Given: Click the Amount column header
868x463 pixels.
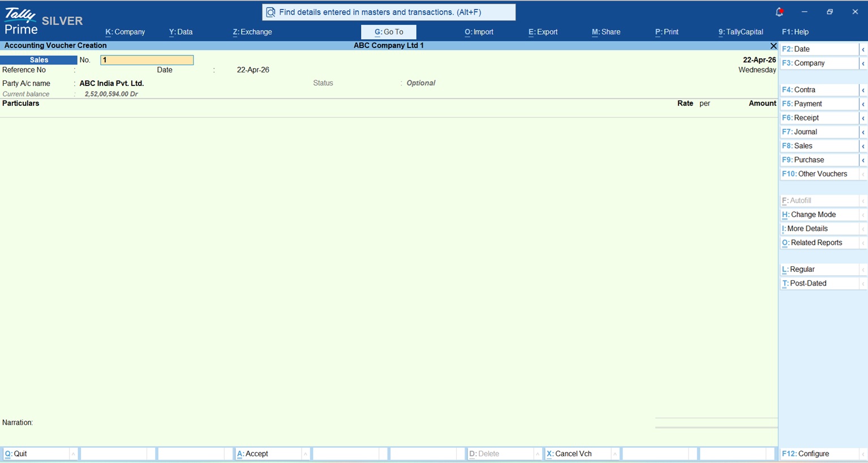Looking at the screenshot, I should pos(762,103).
